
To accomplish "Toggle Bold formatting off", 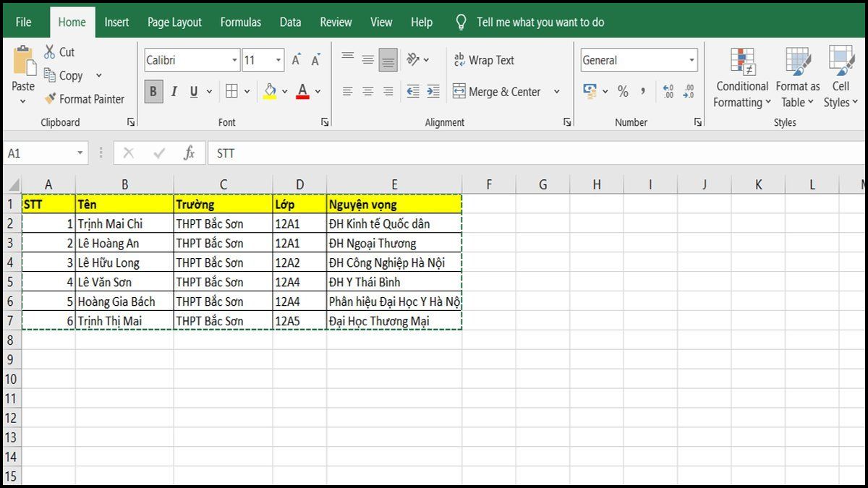I will 153,92.
